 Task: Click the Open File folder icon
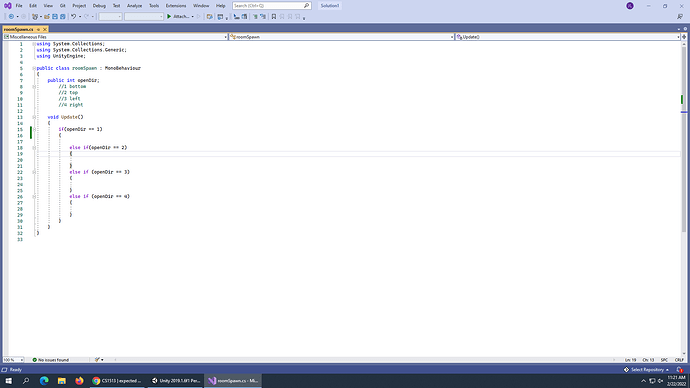(47, 17)
